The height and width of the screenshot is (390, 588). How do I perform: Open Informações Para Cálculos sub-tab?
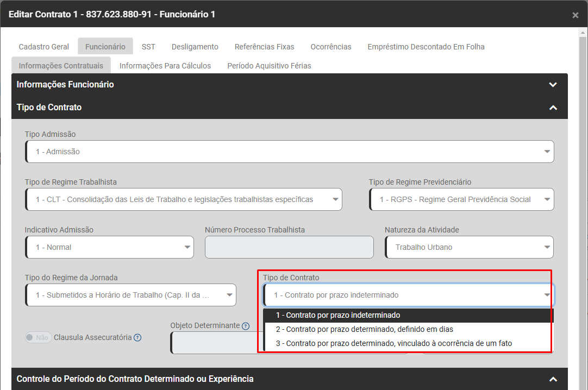(165, 66)
